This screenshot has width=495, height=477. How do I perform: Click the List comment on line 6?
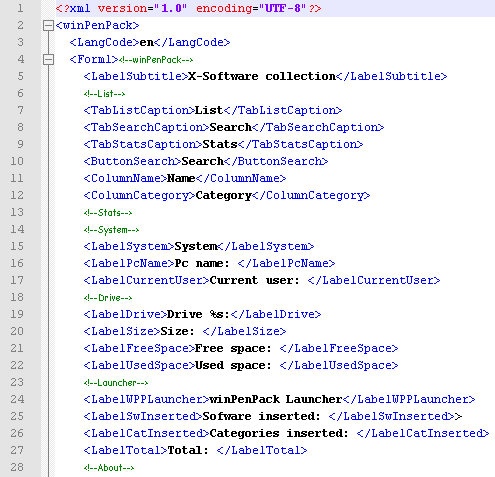(104, 94)
